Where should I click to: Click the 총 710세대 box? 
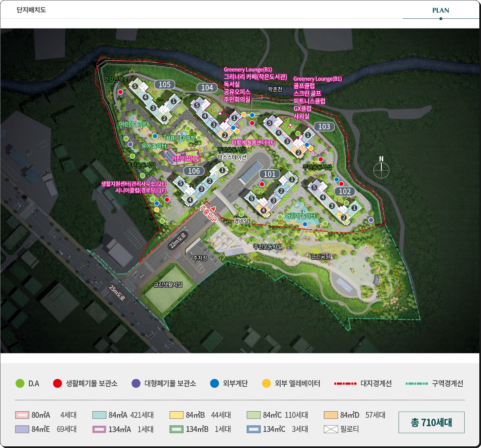pyautogui.click(x=431, y=422)
